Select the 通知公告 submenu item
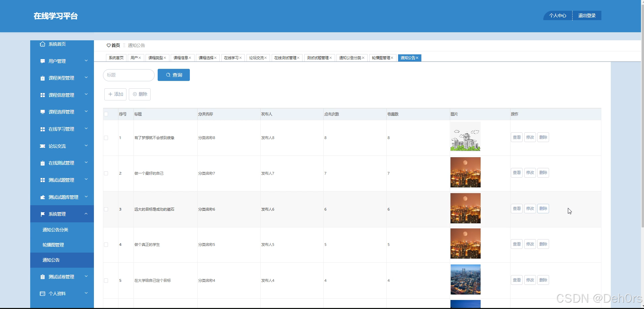Image resolution: width=644 pixels, height=309 pixels. coord(62,260)
